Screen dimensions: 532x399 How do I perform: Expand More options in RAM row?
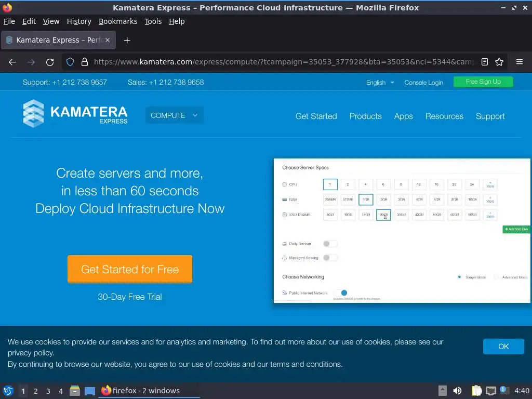point(490,199)
